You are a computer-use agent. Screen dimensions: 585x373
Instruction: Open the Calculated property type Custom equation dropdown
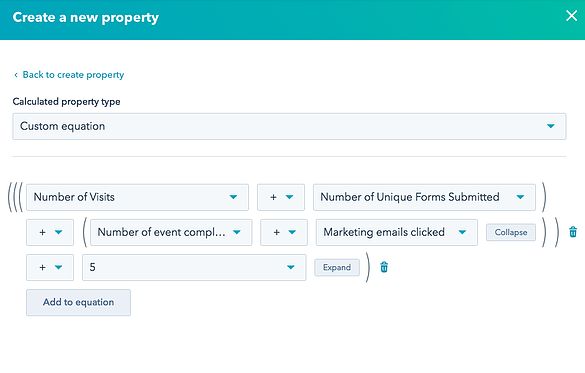coord(289,126)
